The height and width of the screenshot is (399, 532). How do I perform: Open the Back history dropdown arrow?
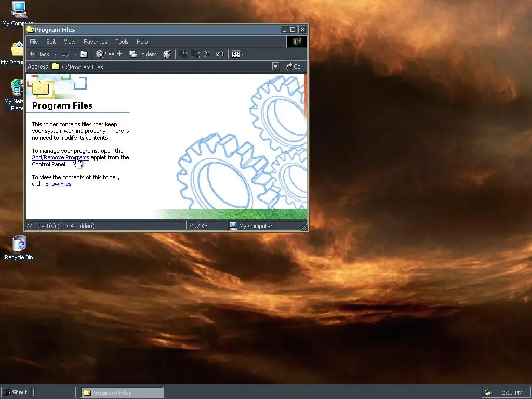tap(55, 54)
